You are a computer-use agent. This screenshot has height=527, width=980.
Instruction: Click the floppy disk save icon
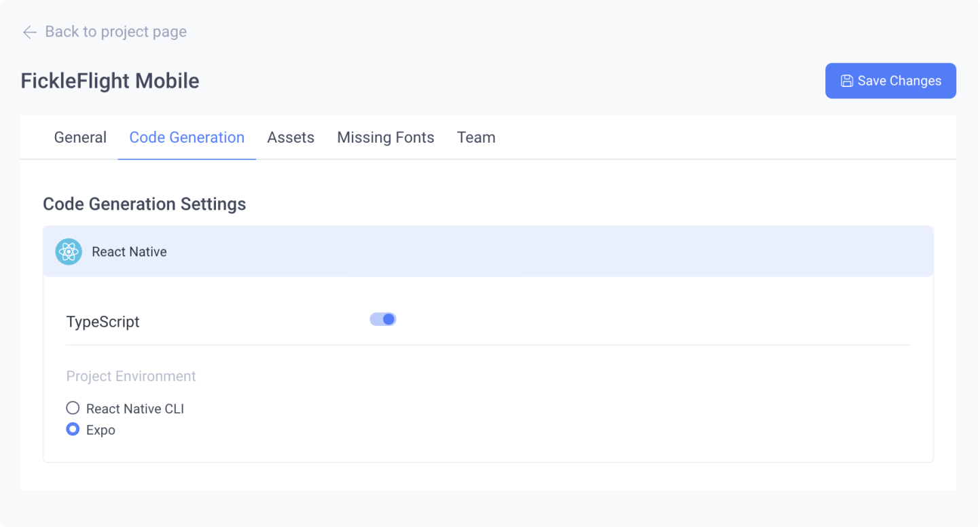(x=847, y=81)
